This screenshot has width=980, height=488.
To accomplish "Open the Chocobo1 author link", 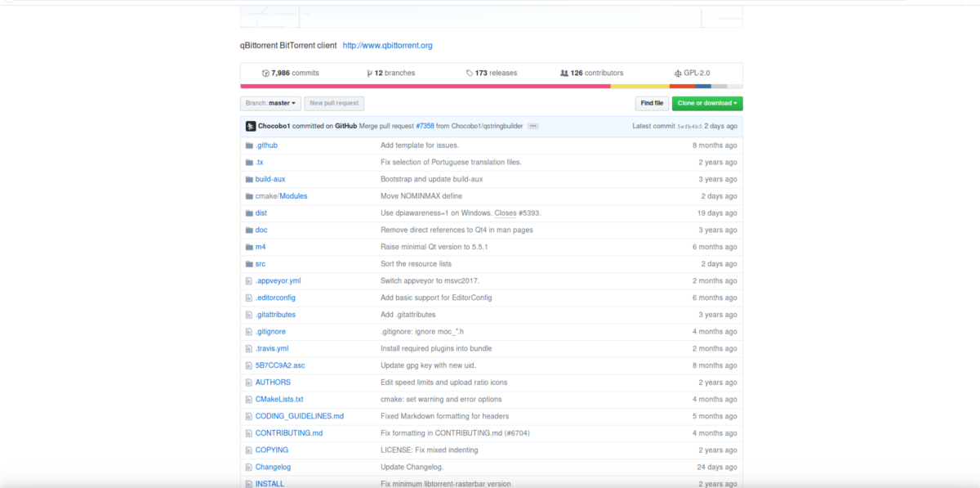I will [274, 126].
